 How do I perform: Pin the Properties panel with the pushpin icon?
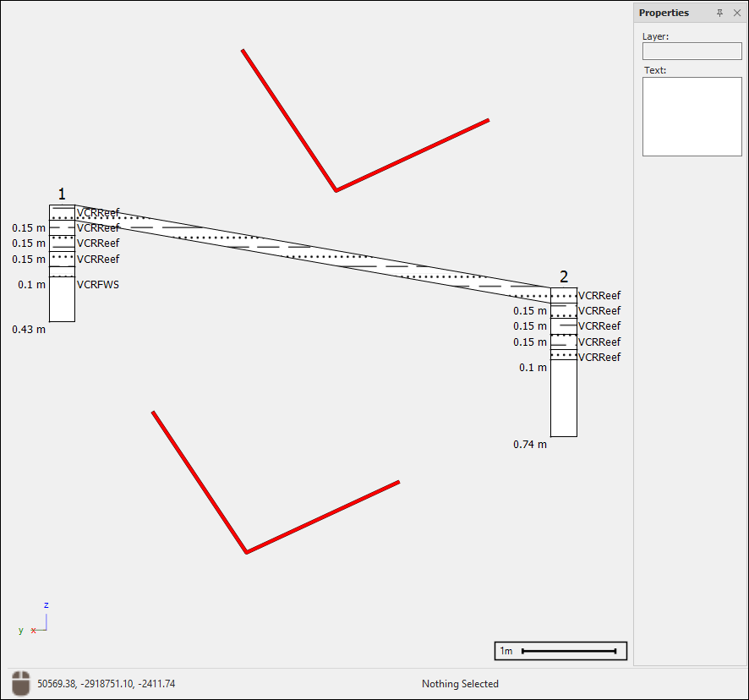click(x=719, y=13)
